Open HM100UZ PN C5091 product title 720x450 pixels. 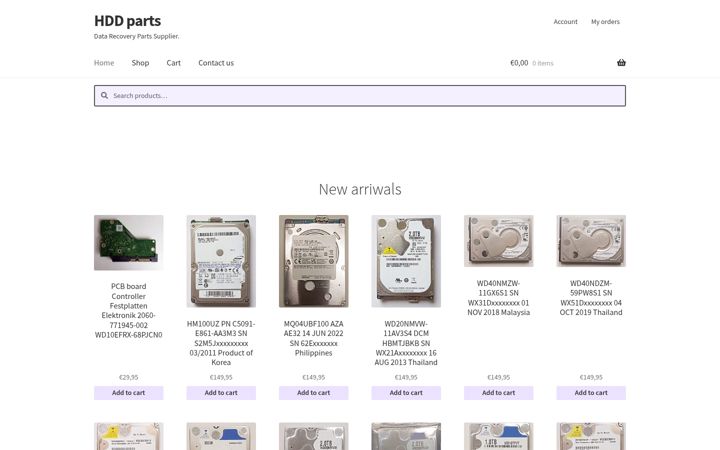221,343
